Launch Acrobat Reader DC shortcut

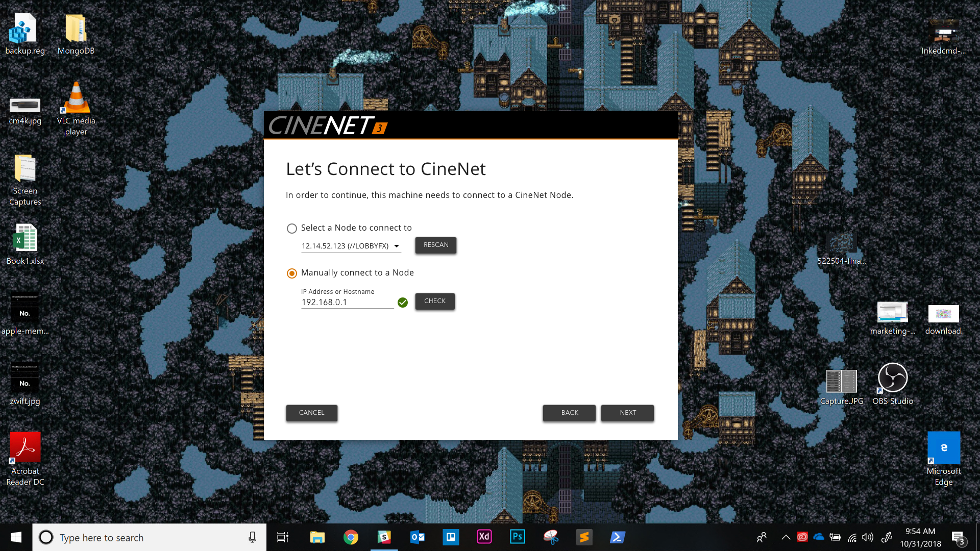click(24, 459)
